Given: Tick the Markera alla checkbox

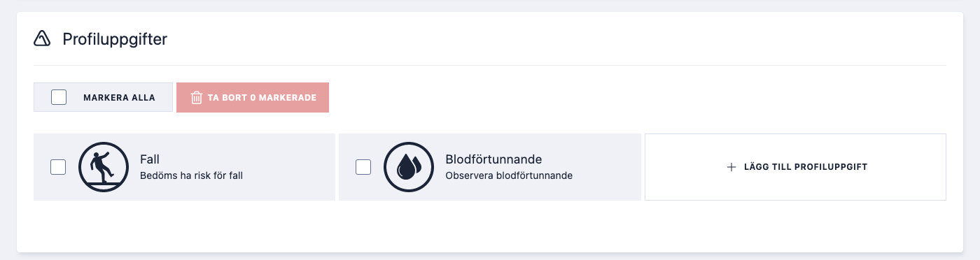Looking at the screenshot, I should pos(59,97).
